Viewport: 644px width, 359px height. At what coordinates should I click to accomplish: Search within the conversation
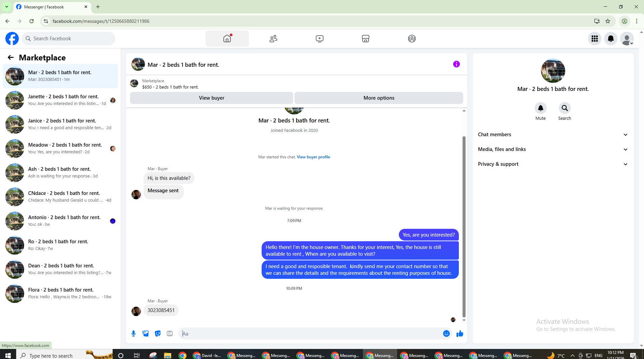565,108
